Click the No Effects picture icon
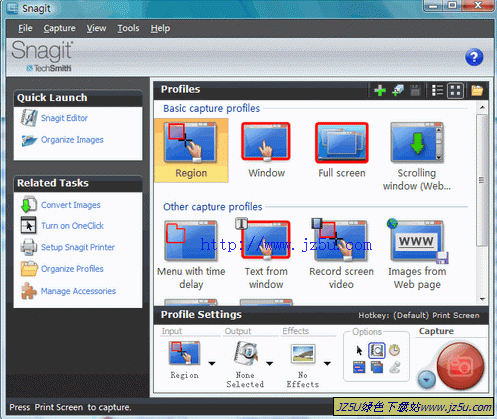 point(303,353)
